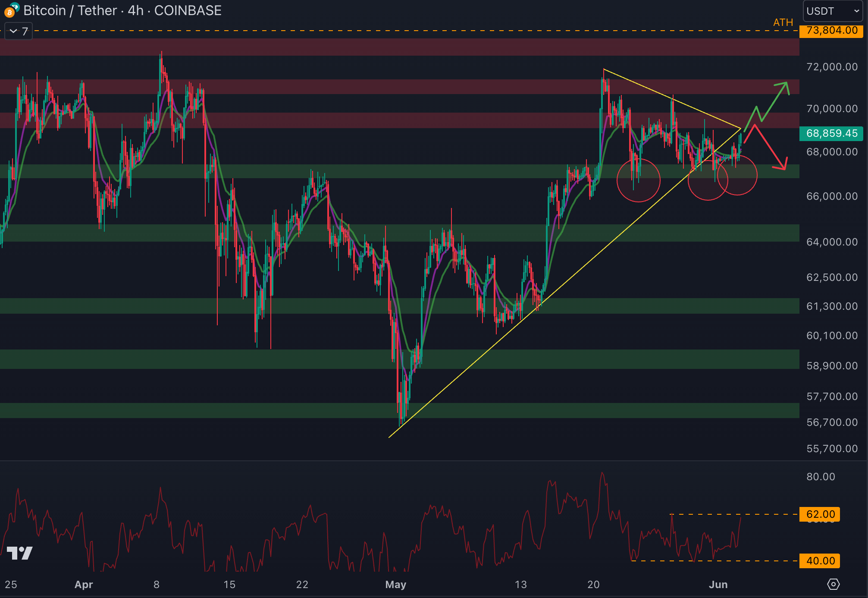Click the May marker on time axis
Screen dimensions: 868x598
click(395, 585)
